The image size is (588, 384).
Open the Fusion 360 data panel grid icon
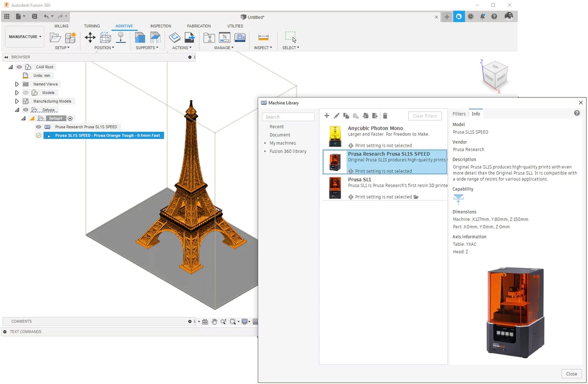point(7,16)
